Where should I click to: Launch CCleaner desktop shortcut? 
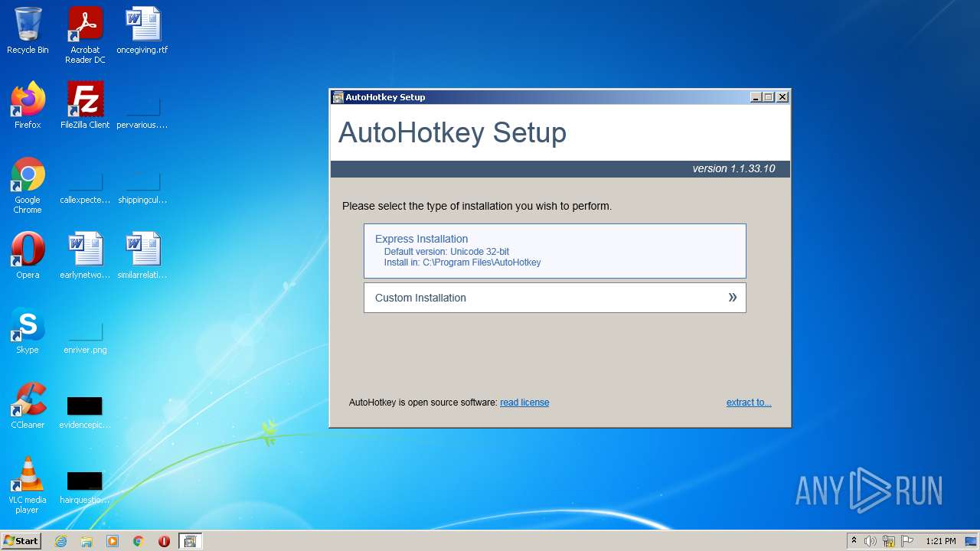28,406
